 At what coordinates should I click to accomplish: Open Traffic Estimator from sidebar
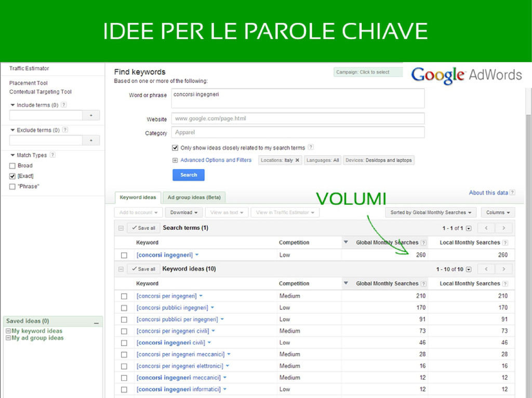(x=29, y=68)
